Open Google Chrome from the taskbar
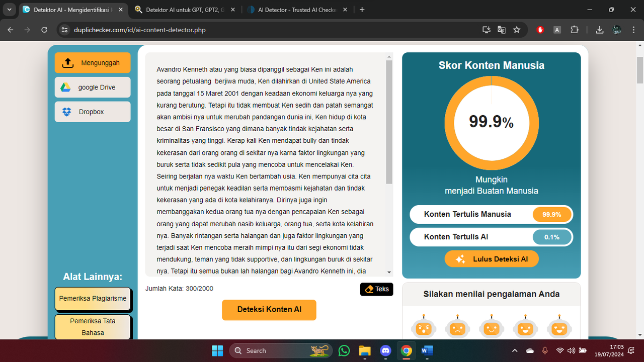 click(406, 350)
